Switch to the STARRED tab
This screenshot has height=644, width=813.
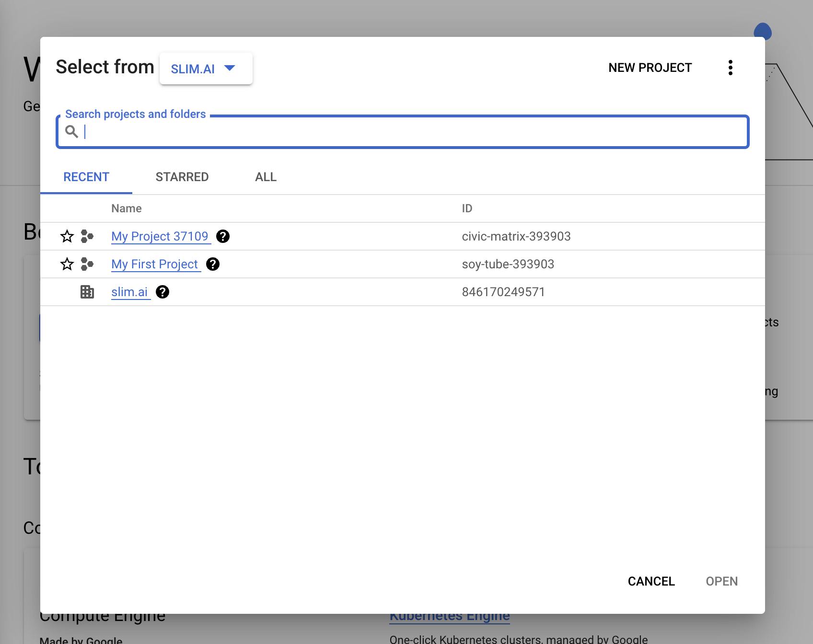click(182, 177)
